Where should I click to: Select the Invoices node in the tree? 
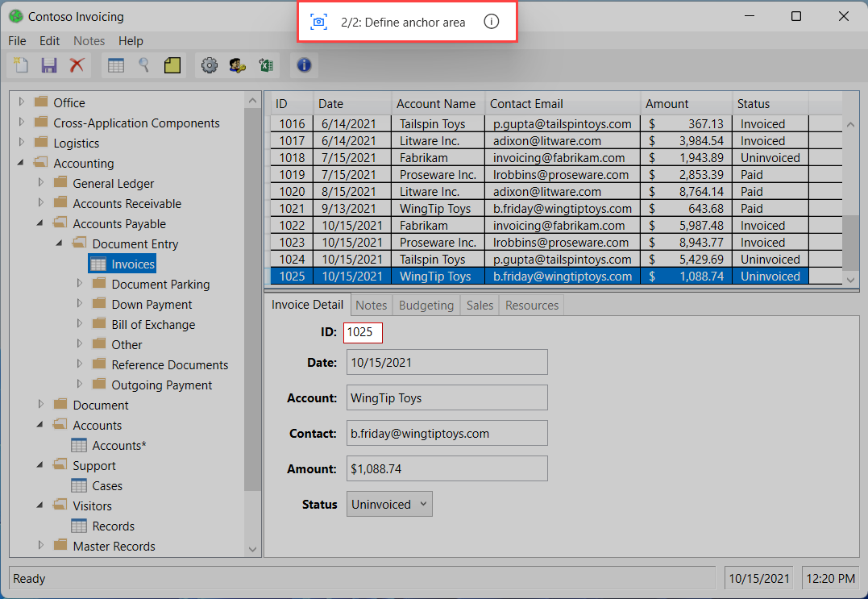(130, 264)
